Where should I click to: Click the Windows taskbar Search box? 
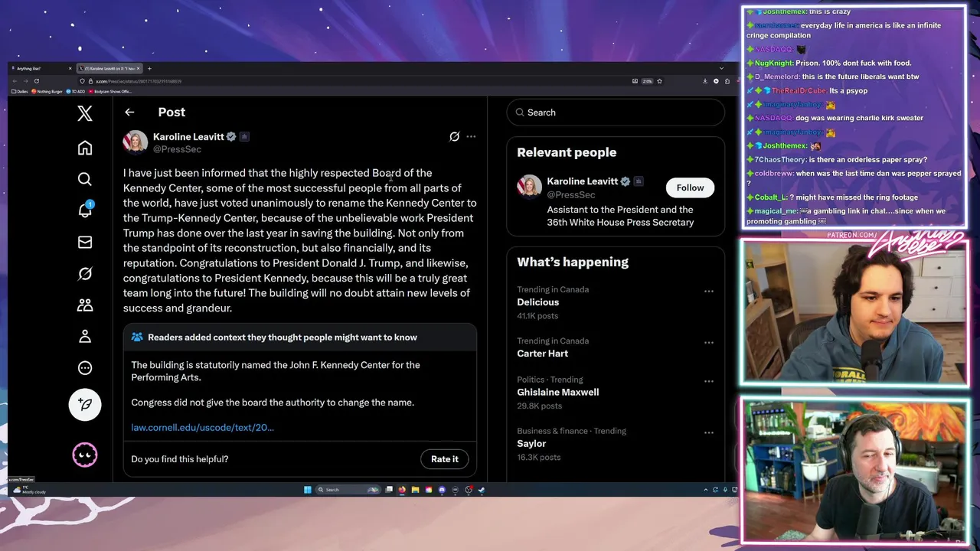(x=348, y=490)
